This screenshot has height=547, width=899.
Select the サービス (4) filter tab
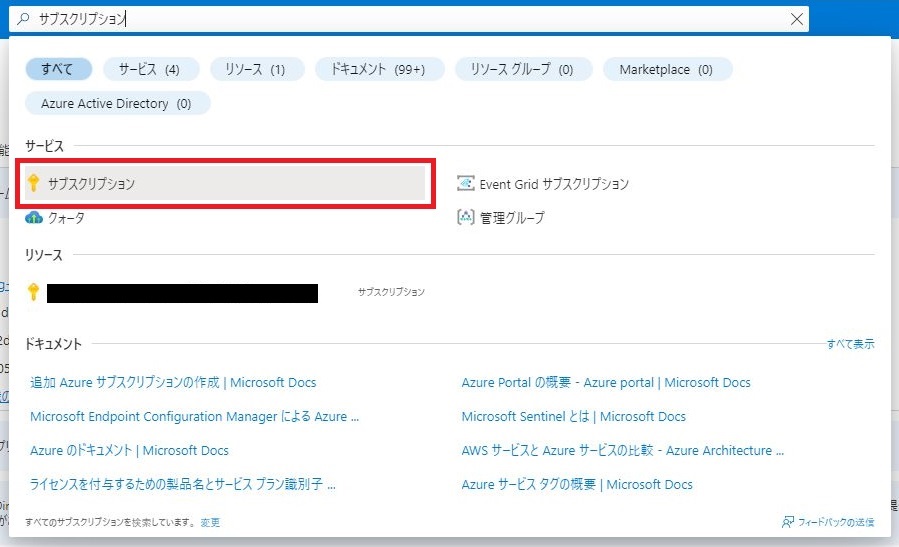tap(150, 69)
